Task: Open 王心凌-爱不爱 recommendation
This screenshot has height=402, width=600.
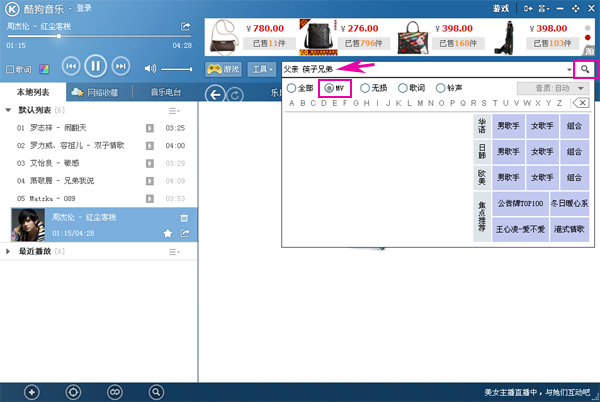Action: tap(520, 229)
